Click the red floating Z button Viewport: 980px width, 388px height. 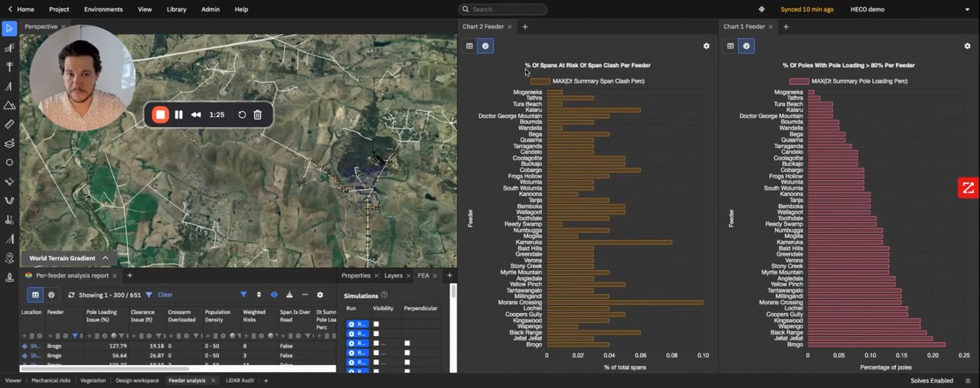969,187
